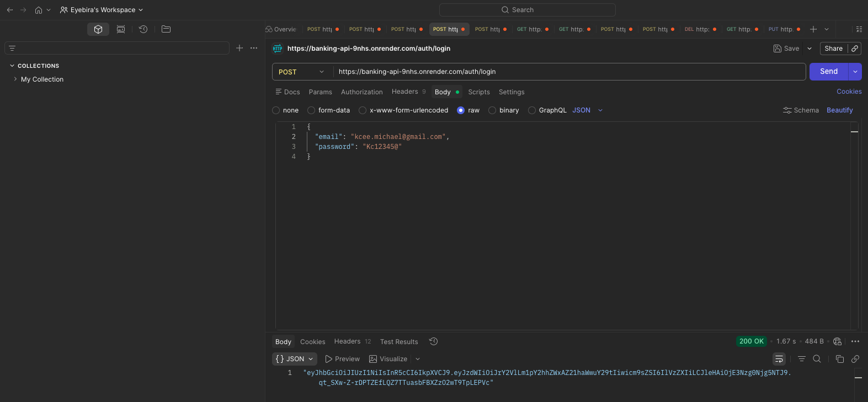Open the Params tab

click(321, 92)
